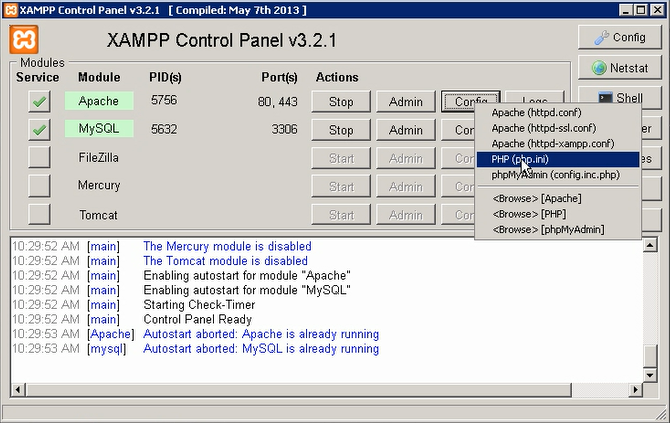Click the vertical scrollbar thumb in log
The height and width of the screenshot is (423, 670).
[x=650, y=356]
